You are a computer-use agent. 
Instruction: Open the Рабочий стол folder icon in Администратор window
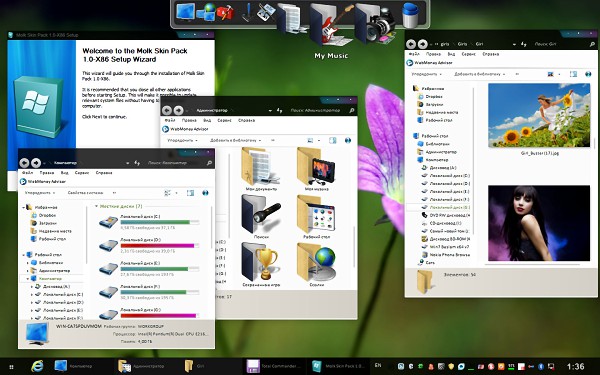tap(316, 214)
